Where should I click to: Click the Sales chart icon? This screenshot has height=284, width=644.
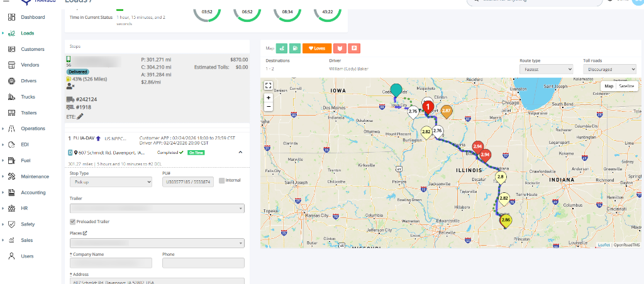12,240
